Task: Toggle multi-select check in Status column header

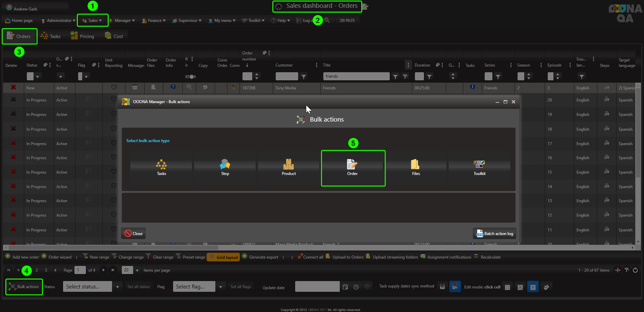Action: pos(45,65)
